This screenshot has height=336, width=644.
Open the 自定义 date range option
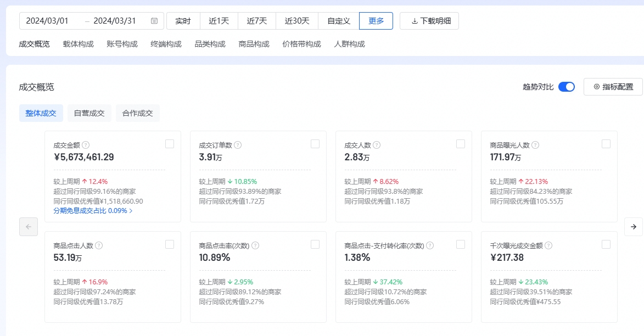tap(339, 21)
